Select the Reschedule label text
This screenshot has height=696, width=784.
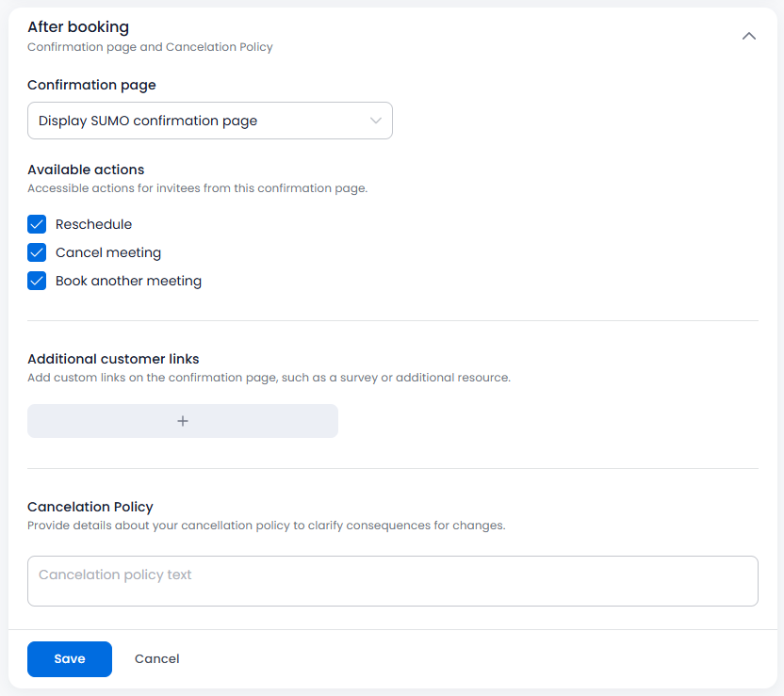[x=93, y=224]
